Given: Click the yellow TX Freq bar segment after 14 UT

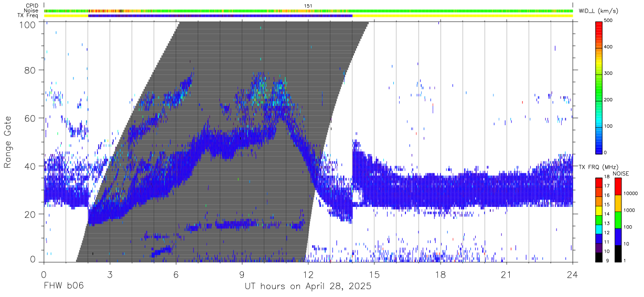Looking at the screenshot, I should pyautogui.click(x=463, y=16).
